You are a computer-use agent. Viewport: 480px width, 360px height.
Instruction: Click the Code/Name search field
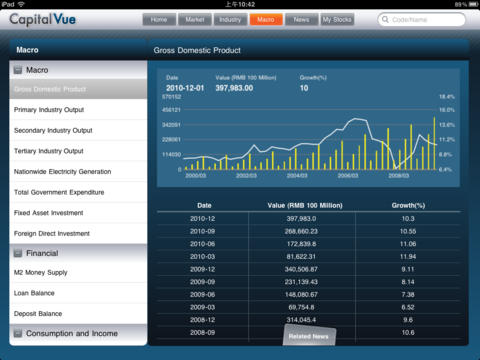(x=422, y=20)
